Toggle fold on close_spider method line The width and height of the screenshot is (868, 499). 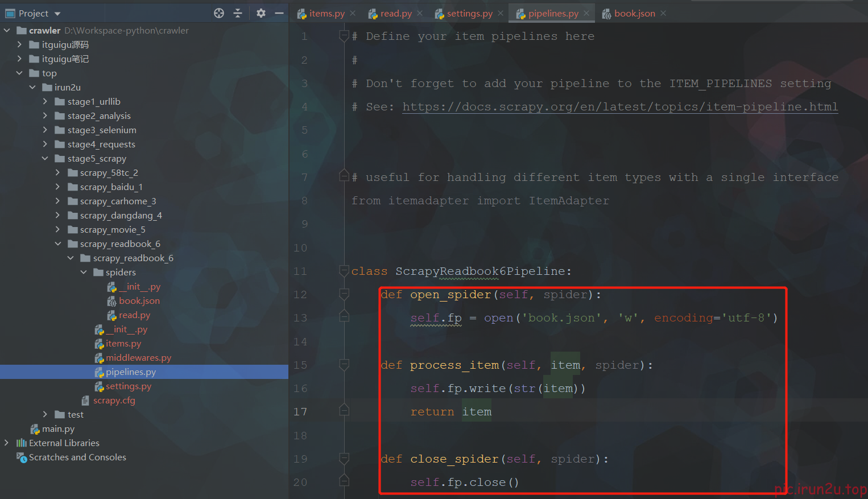344,459
